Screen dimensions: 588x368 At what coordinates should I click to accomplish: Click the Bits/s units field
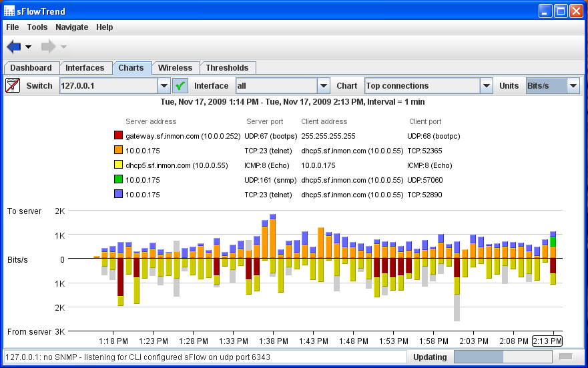tap(547, 86)
